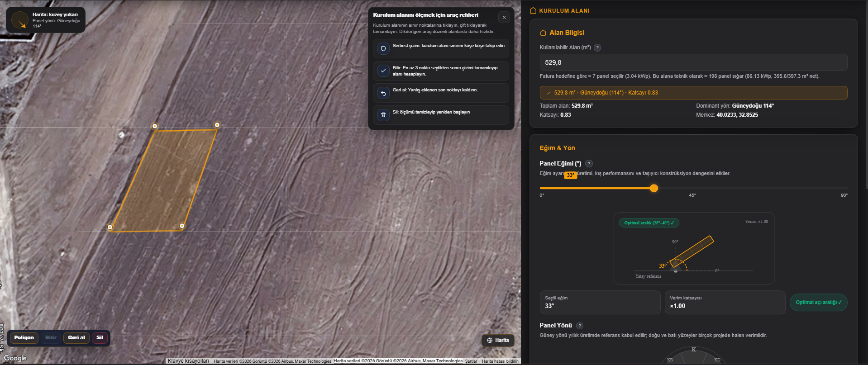Screen dimensions: 868x365
Task: Click the Bitir checkmark icon in guide
Action: [383, 71]
